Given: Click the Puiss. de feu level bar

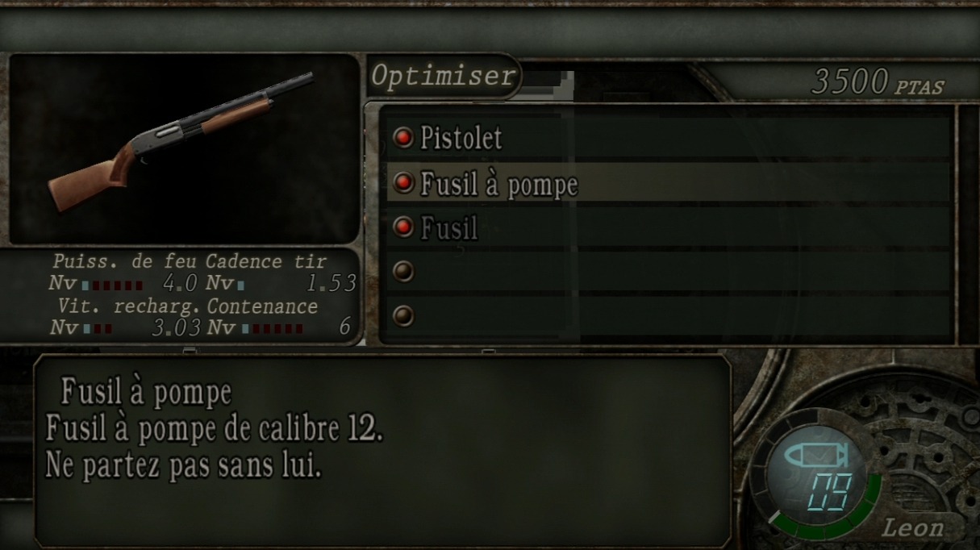Looking at the screenshot, I should tap(112, 285).
